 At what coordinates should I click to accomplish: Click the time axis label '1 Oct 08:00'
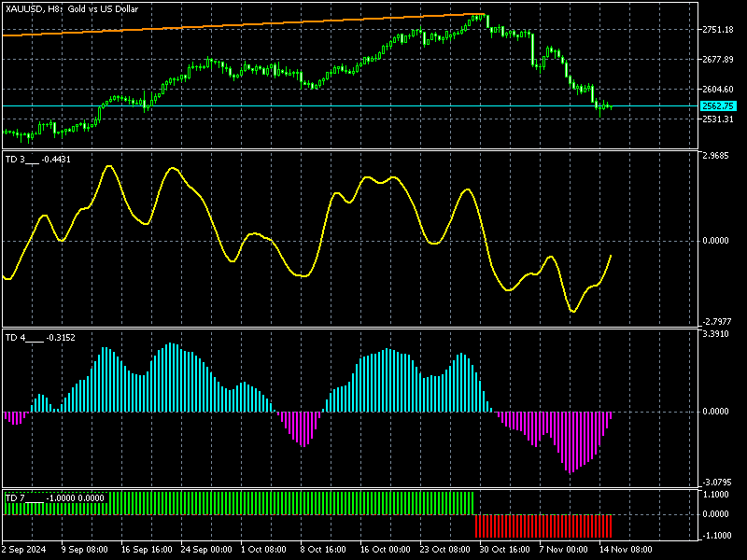tap(263, 550)
